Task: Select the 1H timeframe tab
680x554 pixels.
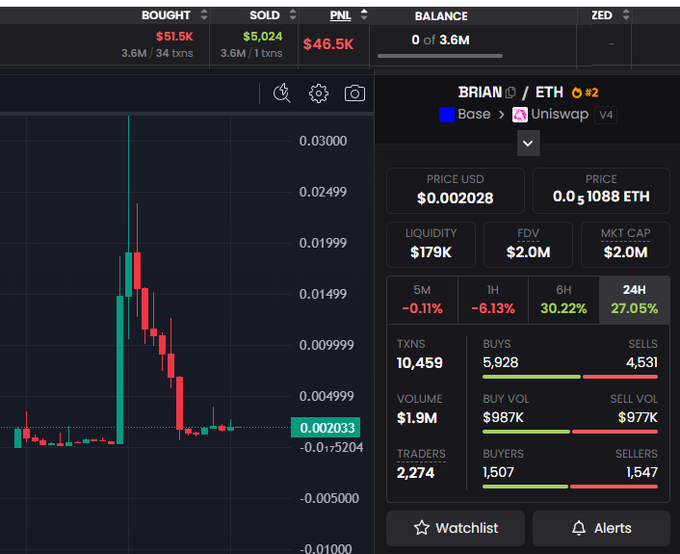Action: (x=493, y=300)
